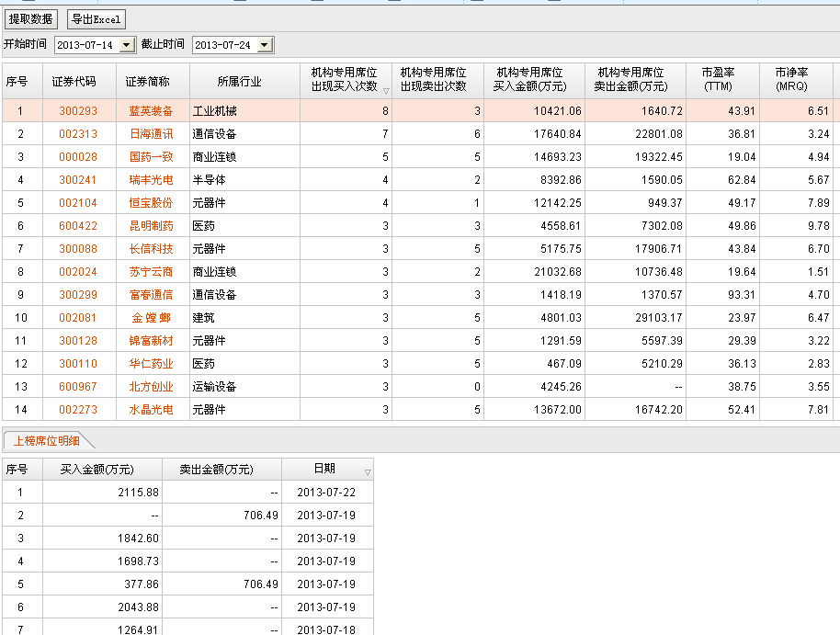This screenshot has height=635, width=840.
Task: Click the 导出Excel button
Action: (96, 19)
